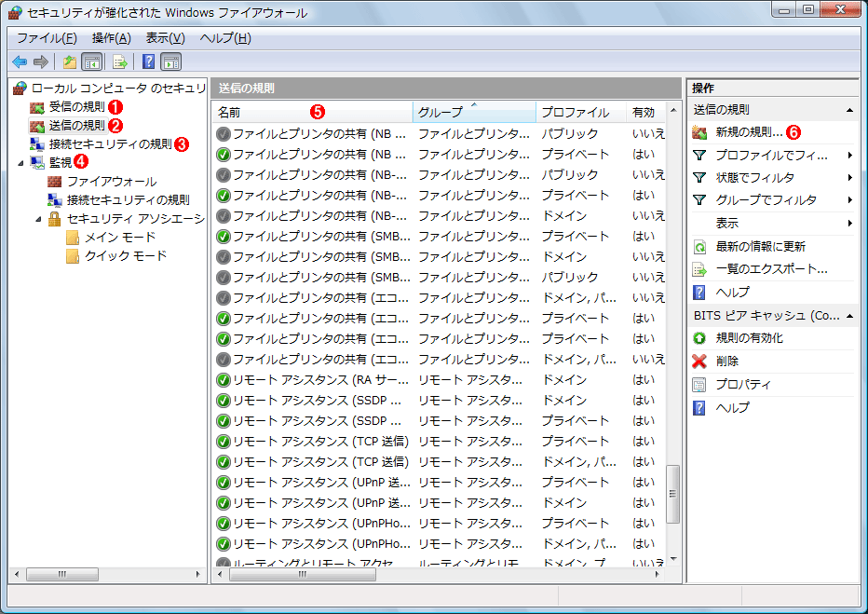Click ヘルプ under 送信の規則 actions
The width and height of the screenshot is (868, 614).
tap(732, 292)
